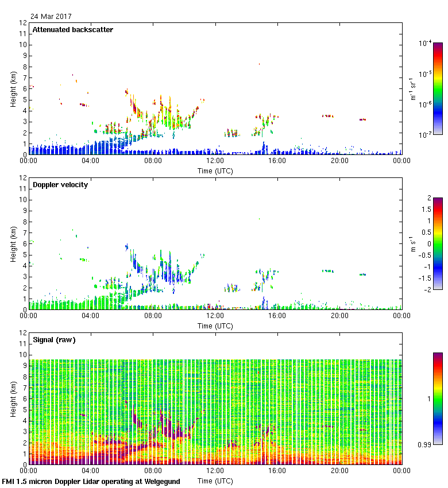Click "Height (km)" label of the raw signal plot

[x=13, y=398]
